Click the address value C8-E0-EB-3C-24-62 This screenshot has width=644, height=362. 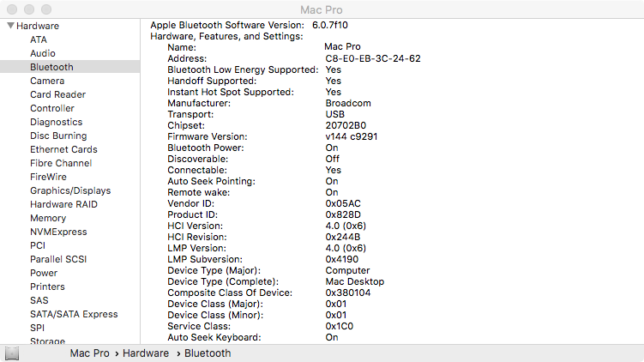pyautogui.click(x=373, y=58)
